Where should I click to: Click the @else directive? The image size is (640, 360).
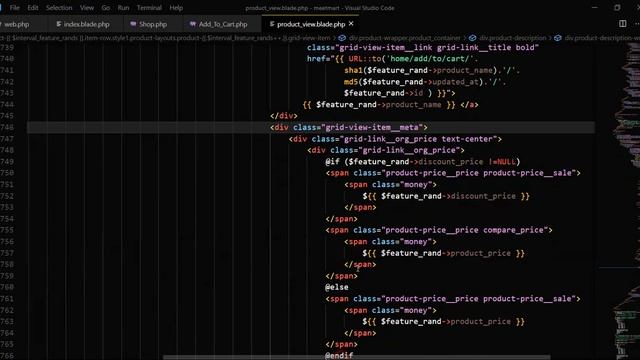337,287
